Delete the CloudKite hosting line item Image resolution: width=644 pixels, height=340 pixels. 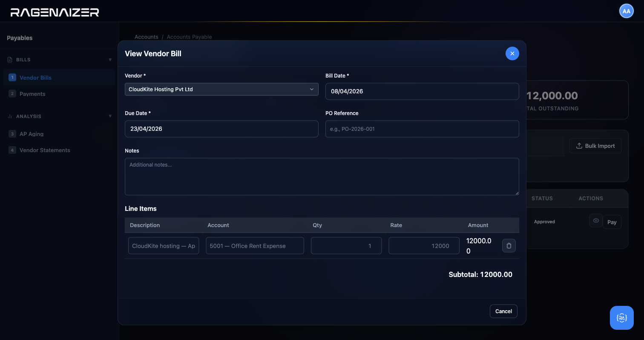tap(509, 246)
